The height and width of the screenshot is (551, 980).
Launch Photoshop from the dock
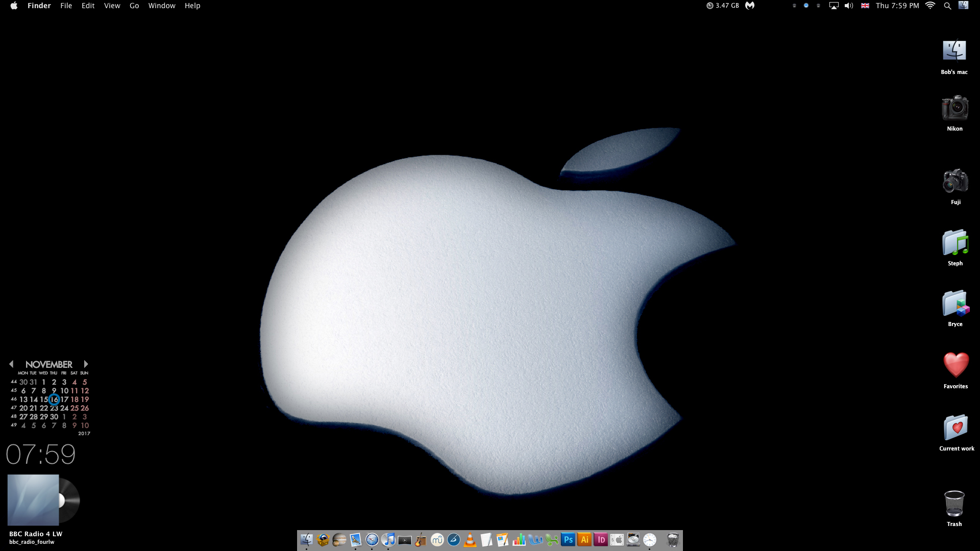(x=568, y=540)
